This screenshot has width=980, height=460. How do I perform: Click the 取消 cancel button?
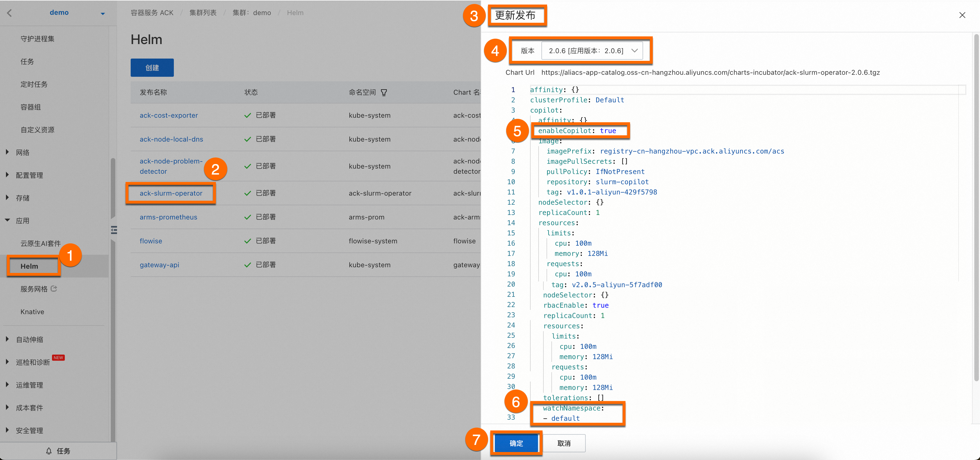(564, 443)
